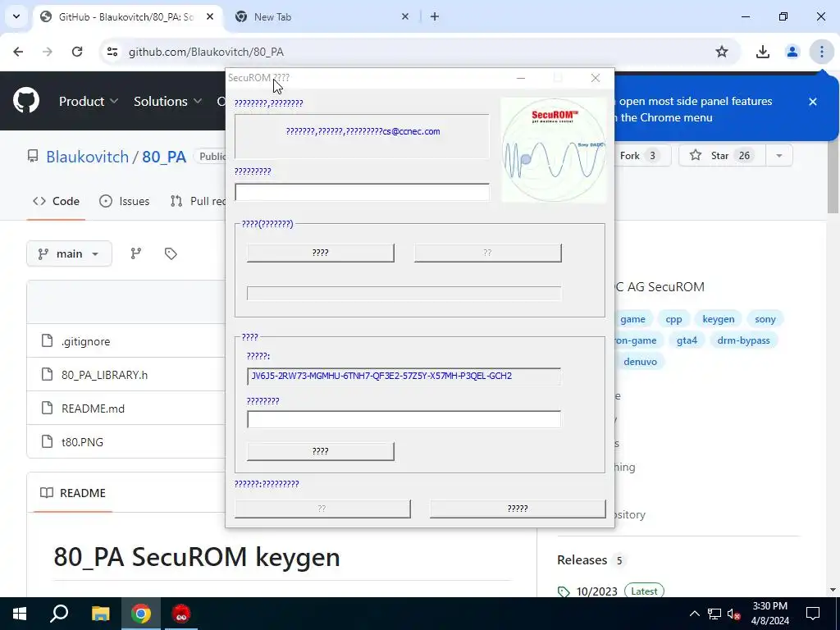Image resolution: width=840 pixels, height=630 pixels.
Task: Dismiss the blue side panel tip
Action: click(813, 101)
